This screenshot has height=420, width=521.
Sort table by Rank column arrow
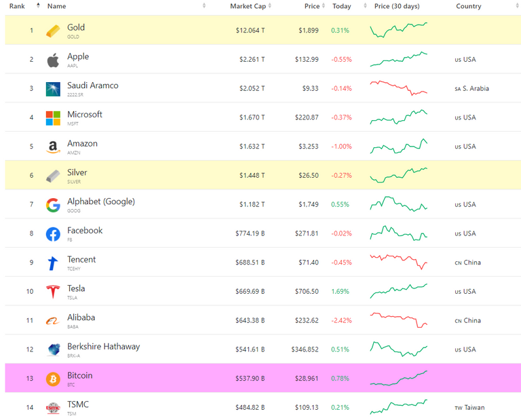click(38, 5)
